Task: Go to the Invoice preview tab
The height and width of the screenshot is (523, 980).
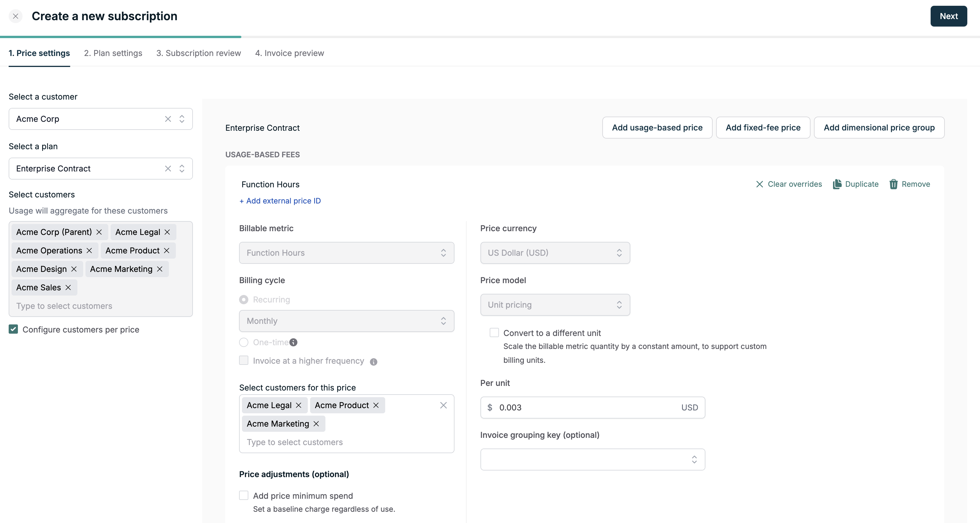Action: tap(290, 53)
